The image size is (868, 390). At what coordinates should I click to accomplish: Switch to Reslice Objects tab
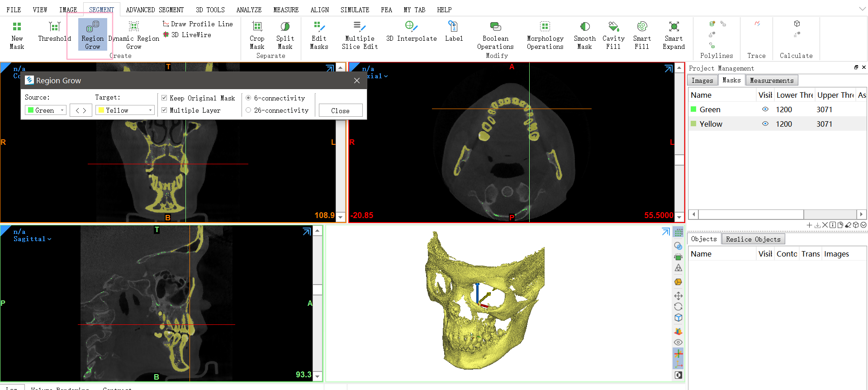(x=753, y=239)
